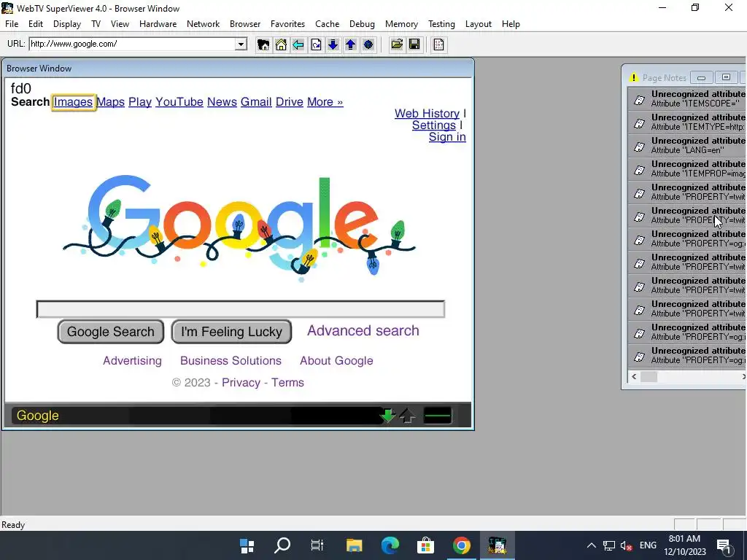Open the TV menu
Image resolution: width=747 pixels, height=560 pixels.
tap(96, 24)
